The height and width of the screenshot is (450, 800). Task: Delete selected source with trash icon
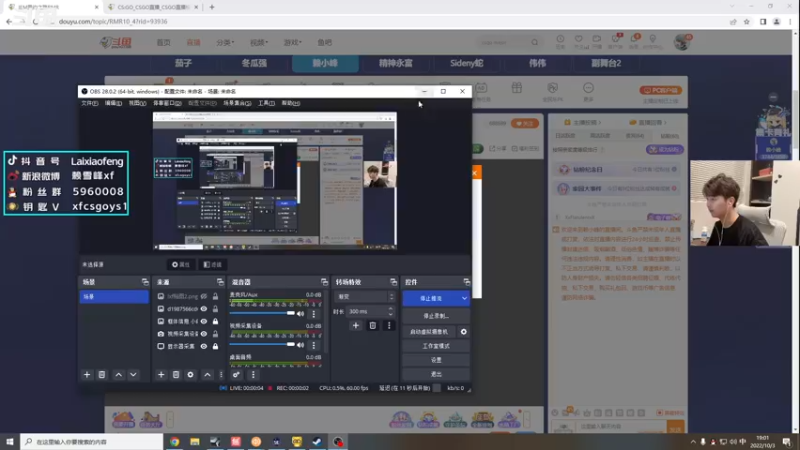176,374
